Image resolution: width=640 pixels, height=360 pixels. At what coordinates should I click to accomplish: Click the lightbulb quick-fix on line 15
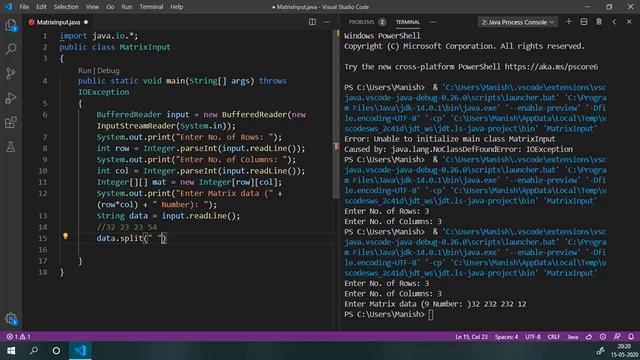point(65,236)
